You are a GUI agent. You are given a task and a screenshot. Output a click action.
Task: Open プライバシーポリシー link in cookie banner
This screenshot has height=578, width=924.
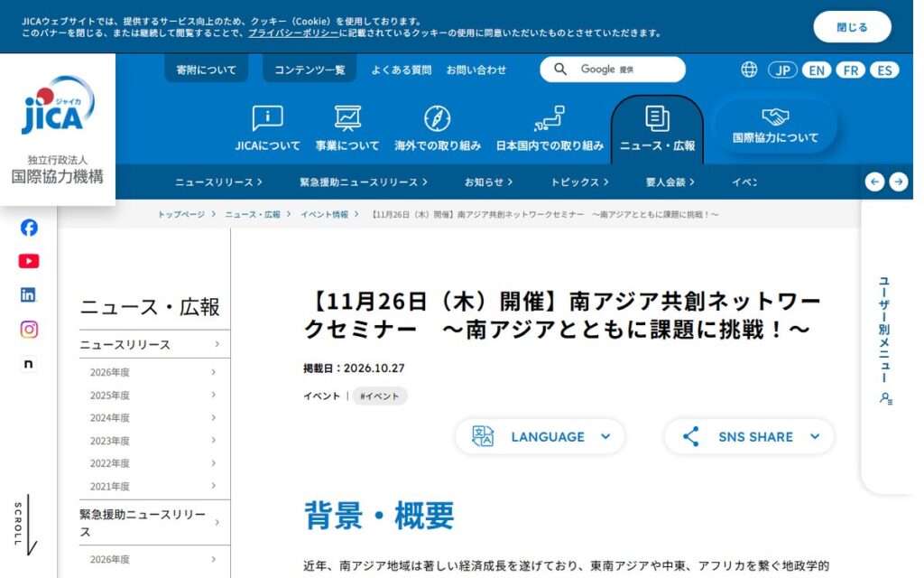click(293, 33)
